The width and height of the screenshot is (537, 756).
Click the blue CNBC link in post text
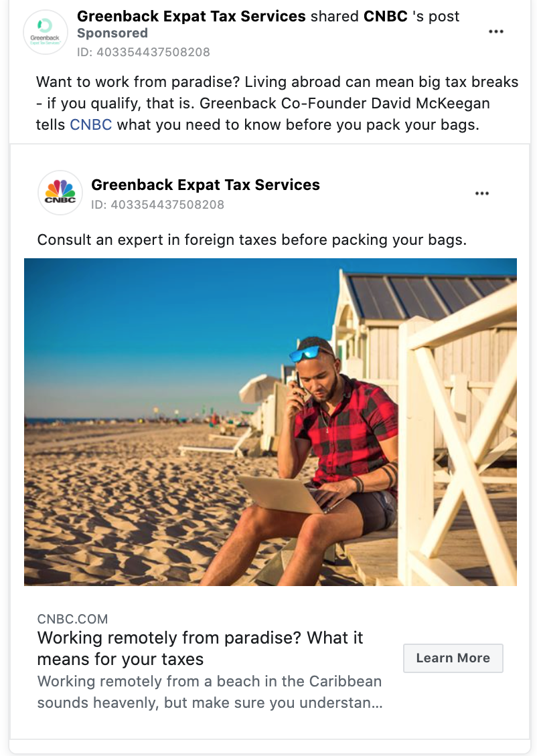(90, 124)
